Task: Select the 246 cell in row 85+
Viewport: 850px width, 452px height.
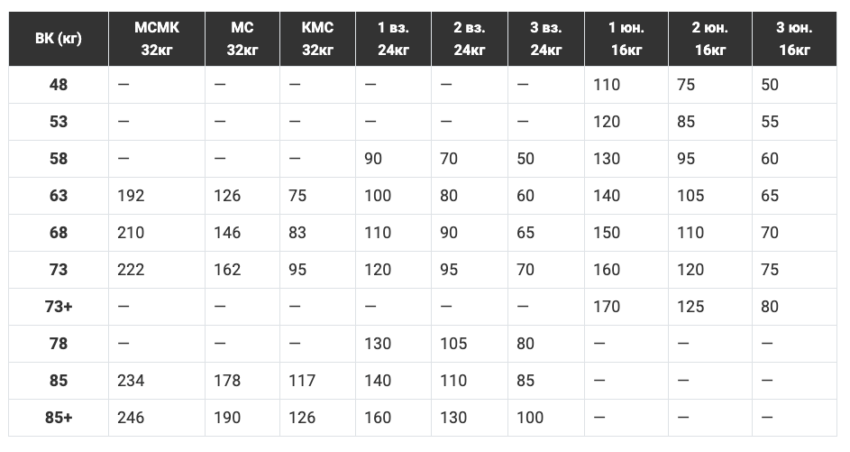Action: point(131,418)
